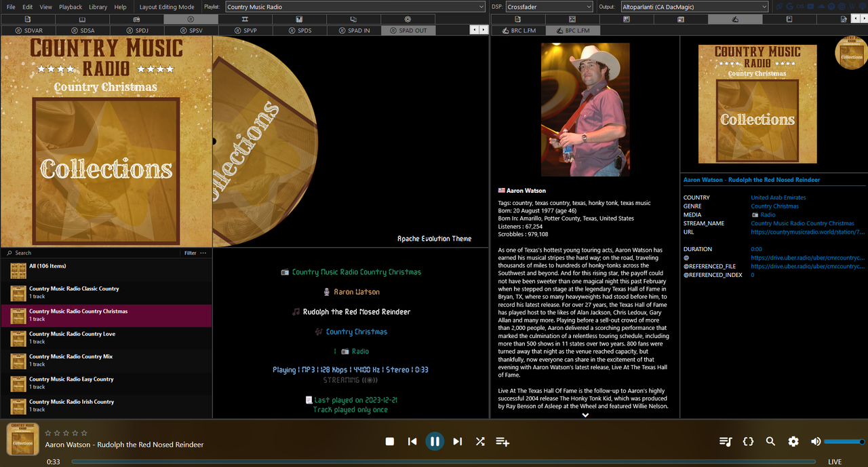Select the document icon tab in left panel
The image size is (868, 467).
[28, 19]
